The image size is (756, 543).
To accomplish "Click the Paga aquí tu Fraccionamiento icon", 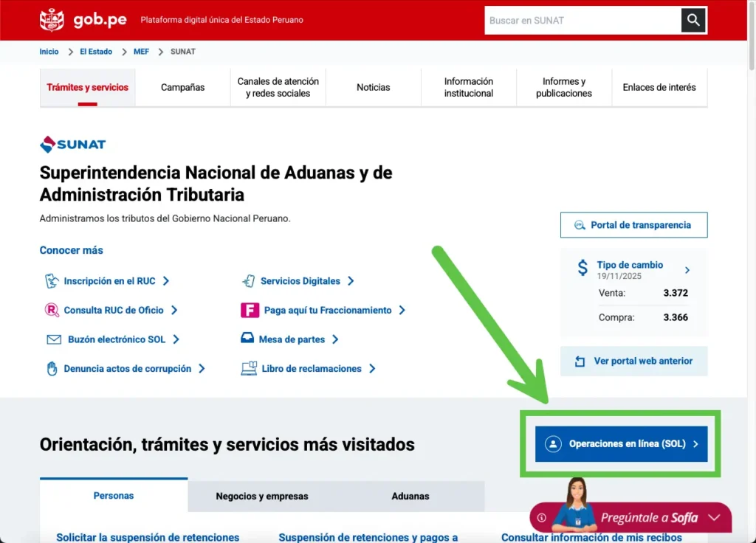I will pyautogui.click(x=250, y=311).
